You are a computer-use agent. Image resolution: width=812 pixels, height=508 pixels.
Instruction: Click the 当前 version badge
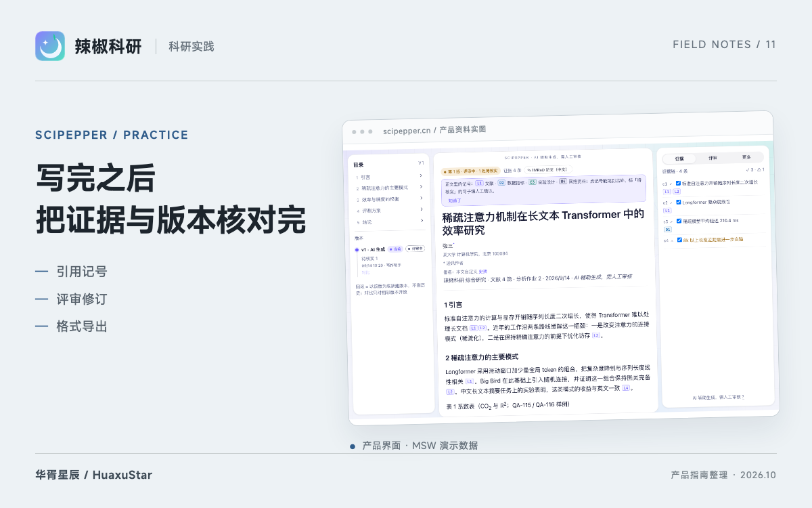395,249
